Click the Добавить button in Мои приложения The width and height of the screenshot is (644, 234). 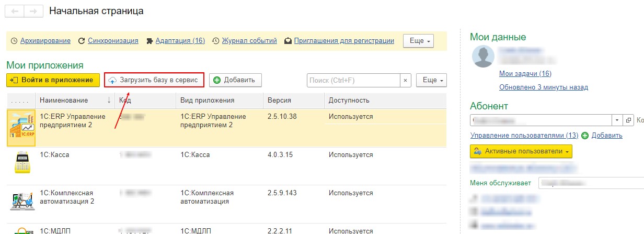235,80
